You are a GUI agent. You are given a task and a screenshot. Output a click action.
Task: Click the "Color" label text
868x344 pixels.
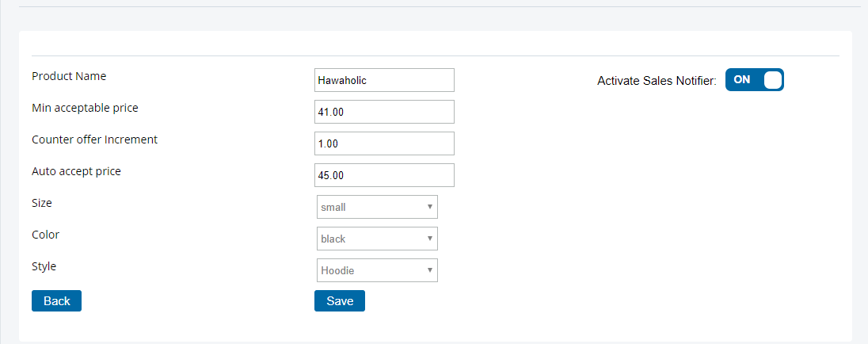45,235
